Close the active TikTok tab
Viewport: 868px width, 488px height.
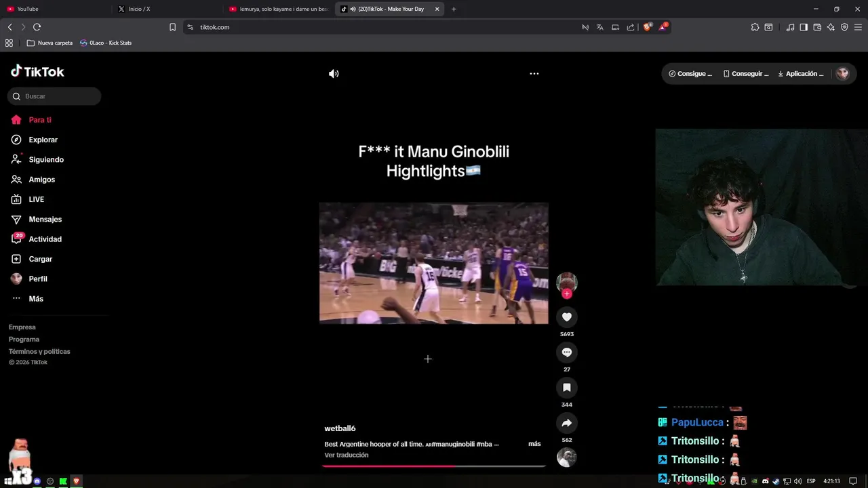(x=437, y=9)
